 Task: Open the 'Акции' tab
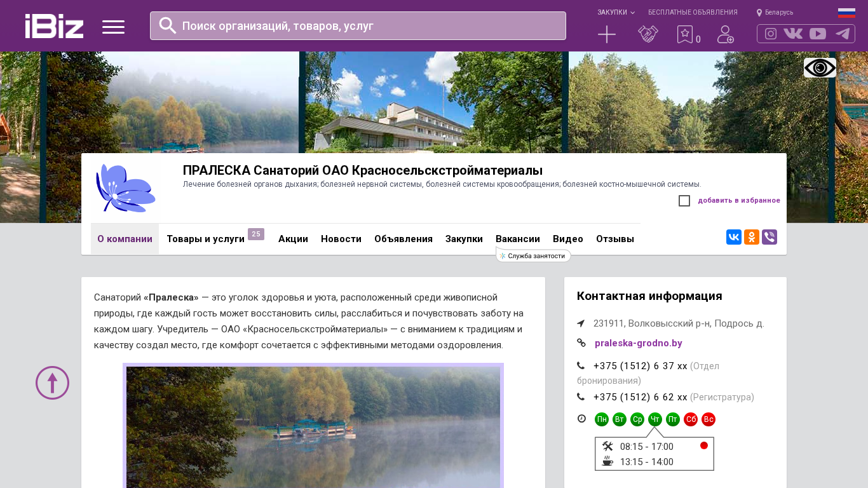pos(293,239)
